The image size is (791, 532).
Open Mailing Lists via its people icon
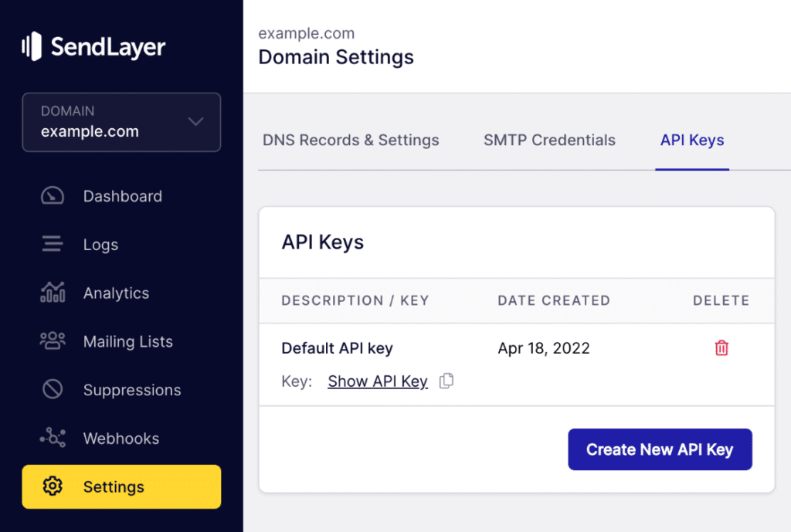click(52, 341)
